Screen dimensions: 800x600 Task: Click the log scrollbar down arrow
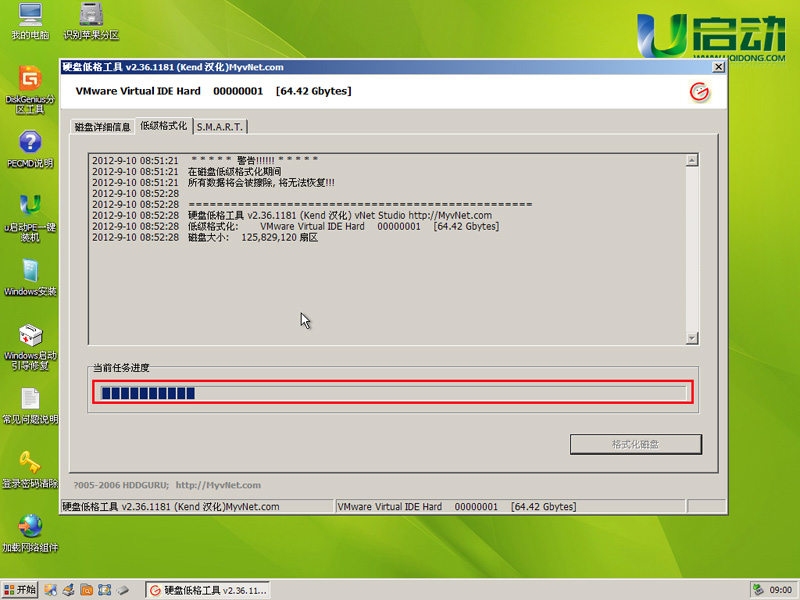692,338
